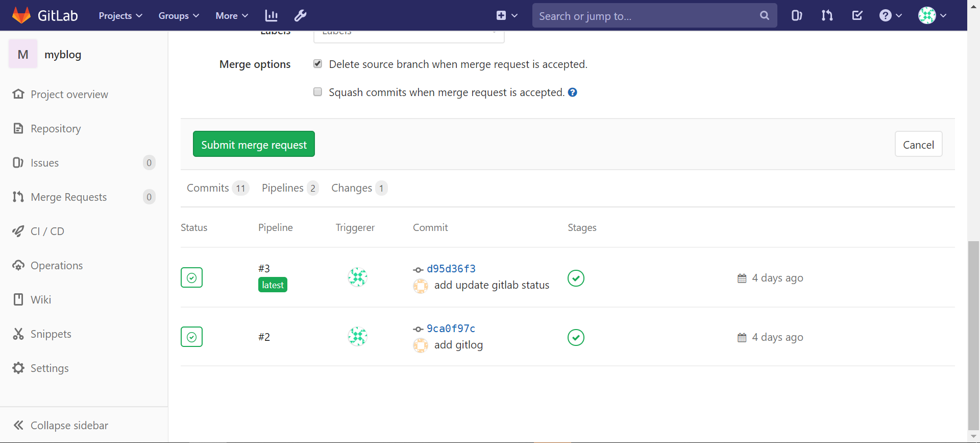Expand the Groups dropdown menu
The image size is (980, 443).
179,15
